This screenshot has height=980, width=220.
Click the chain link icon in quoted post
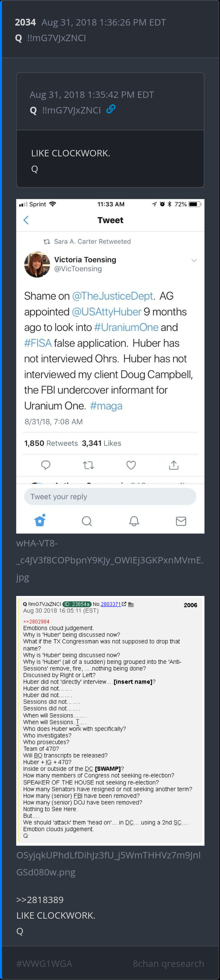coord(111,110)
